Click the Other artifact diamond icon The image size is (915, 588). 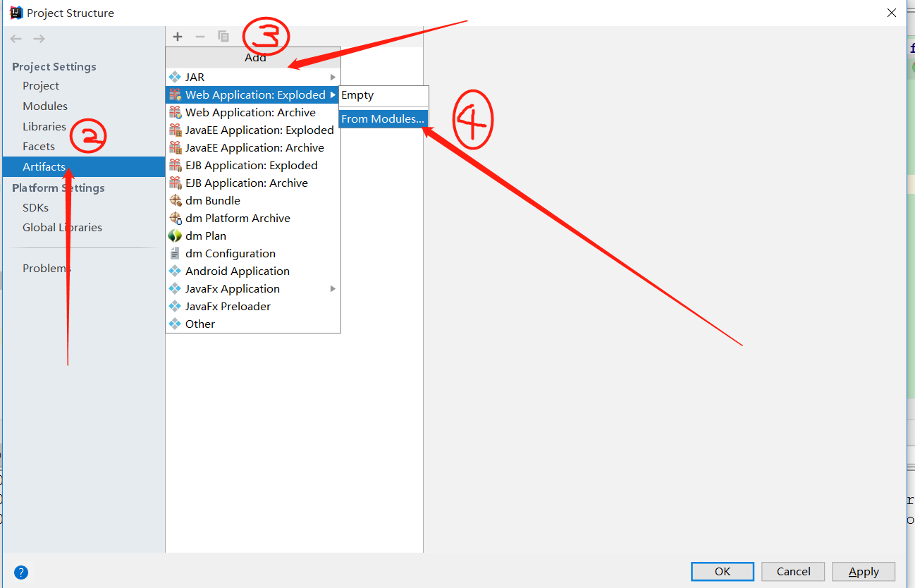click(175, 324)
